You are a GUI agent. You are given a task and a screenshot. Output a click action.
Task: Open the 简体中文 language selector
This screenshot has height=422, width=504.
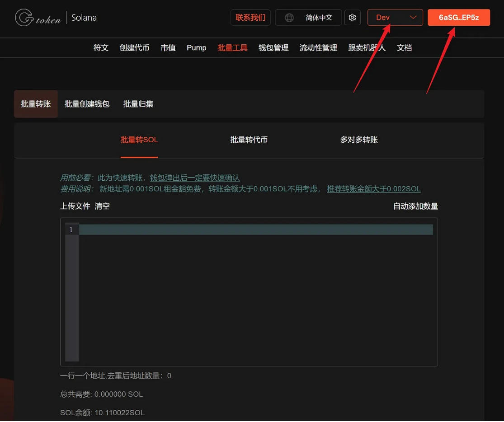point(308,17)
